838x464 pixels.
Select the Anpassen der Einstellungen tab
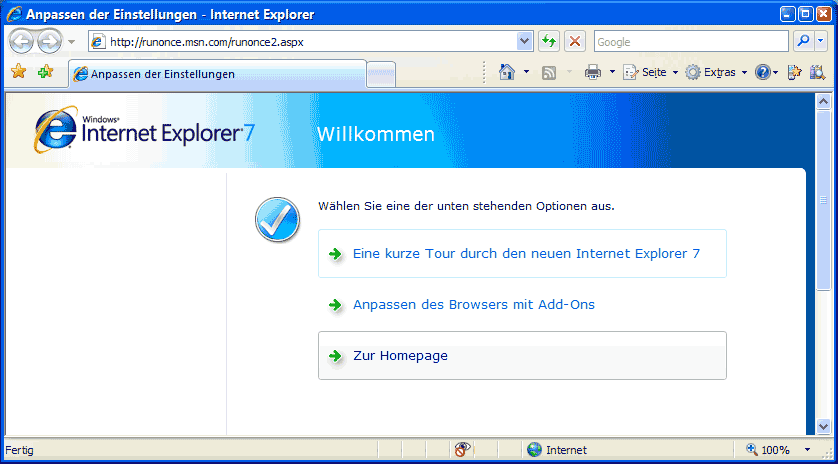[x=218, y=74]
